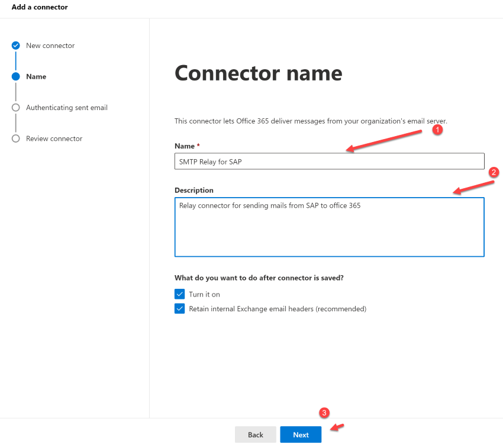Screen dimensions: 503x448
Task: Focus the Name input field
Action: 330,161
